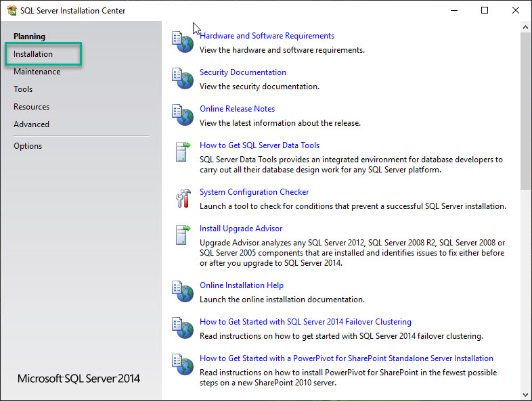Click the globe icon beside Online Release Notes
532x401 pixels.
point(183,115)
